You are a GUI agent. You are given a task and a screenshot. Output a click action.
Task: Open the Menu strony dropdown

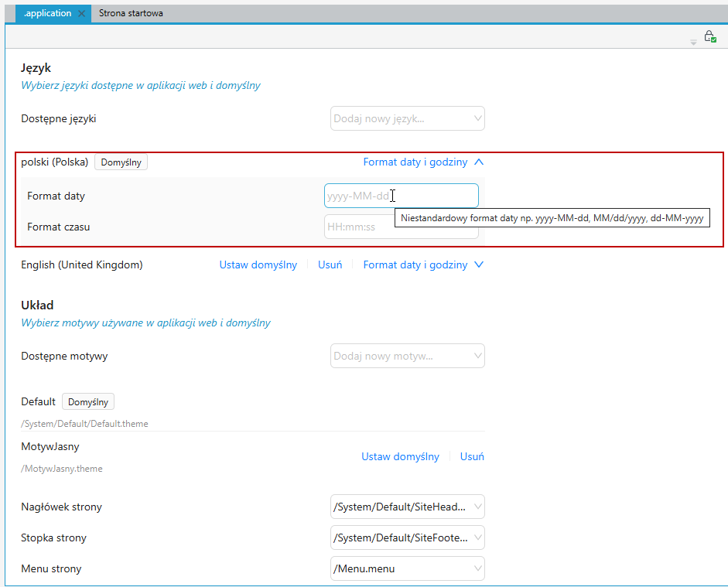tap(408, 568)
